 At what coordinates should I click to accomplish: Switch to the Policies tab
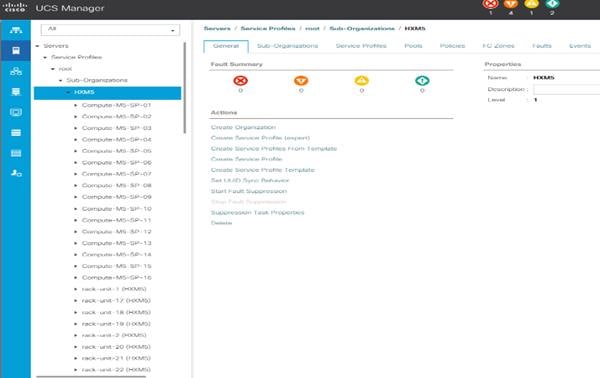pyautogui.click(x=452, y=46)
